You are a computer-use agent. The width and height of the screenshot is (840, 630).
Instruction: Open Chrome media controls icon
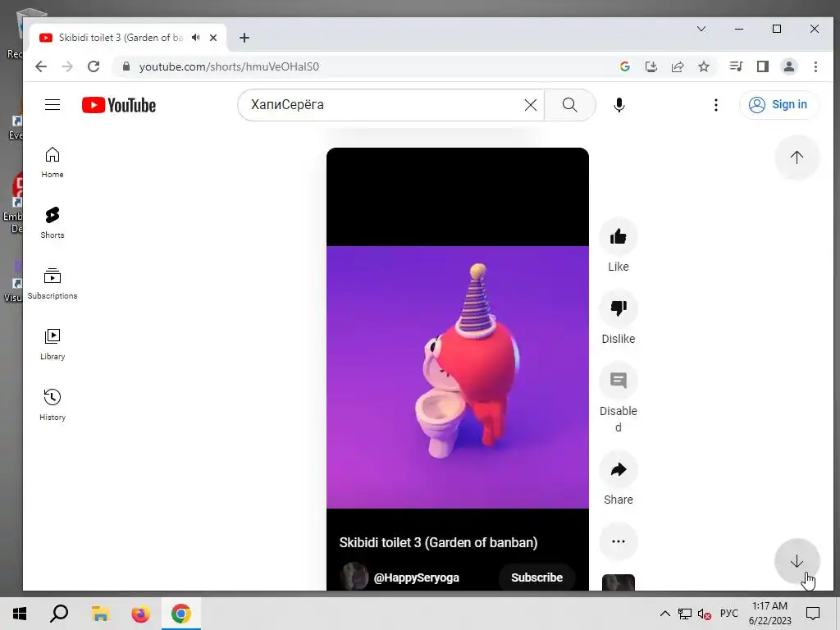tap(736, 66)
